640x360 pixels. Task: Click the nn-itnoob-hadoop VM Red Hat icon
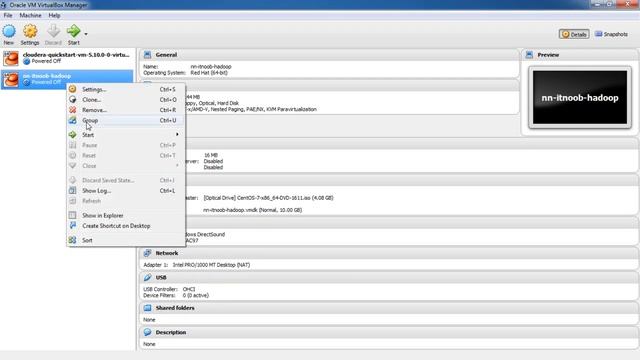click(11, 79)
